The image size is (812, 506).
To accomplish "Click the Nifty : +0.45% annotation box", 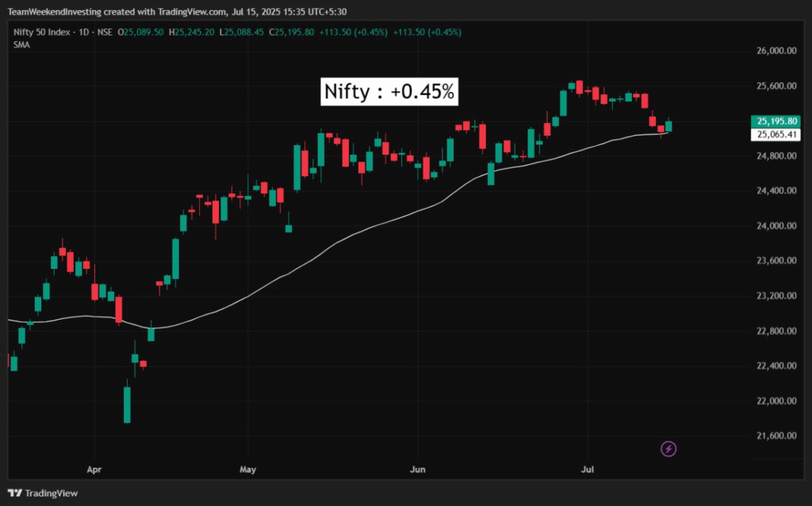I will pyautogui.click(x=389, y=92).
